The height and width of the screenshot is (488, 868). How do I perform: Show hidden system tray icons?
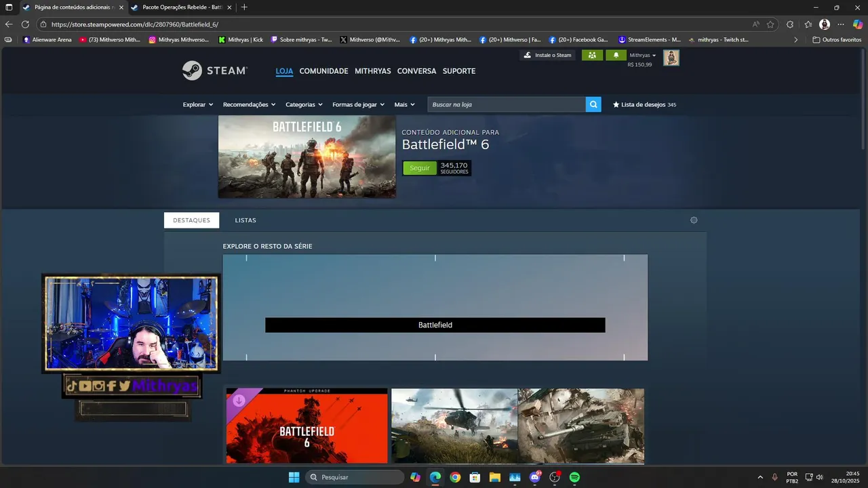(759, 477)
